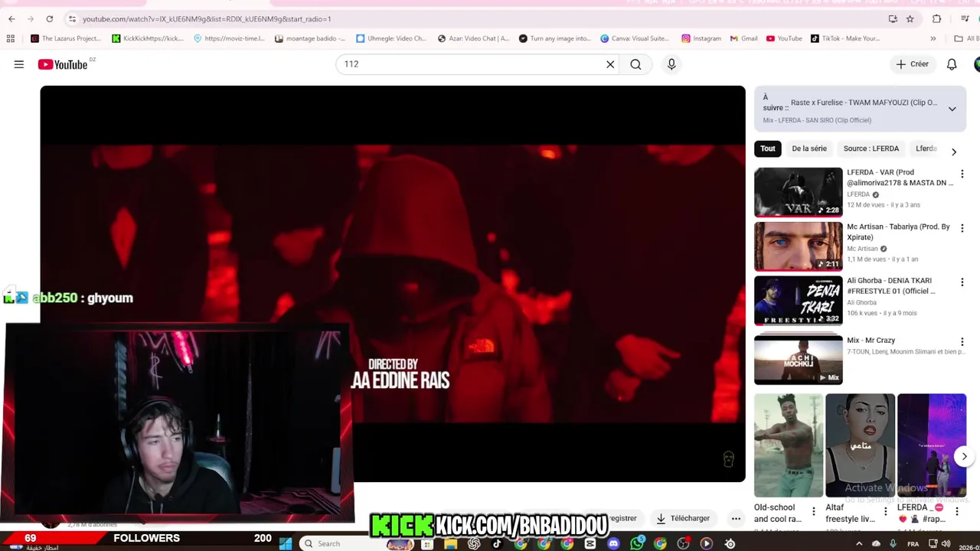Viewport: 980px width, 551px height.
Task: Click the Créer button
Action: point(912,64)
